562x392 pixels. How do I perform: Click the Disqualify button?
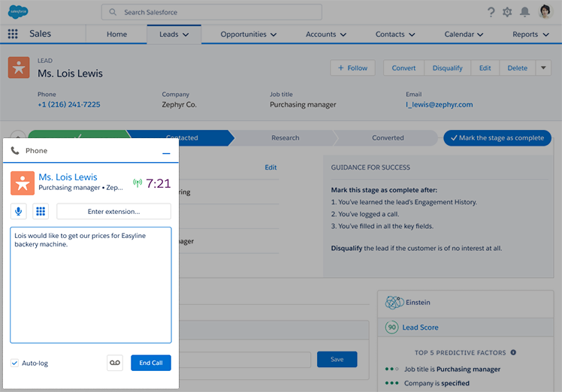click(x=447, y=68)
